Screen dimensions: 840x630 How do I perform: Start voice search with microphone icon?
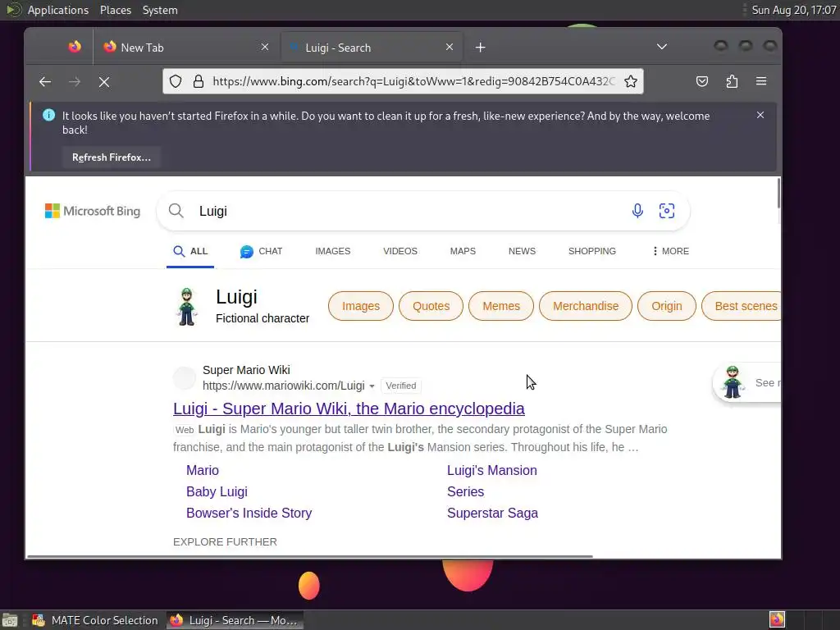[x=637, y=211]
